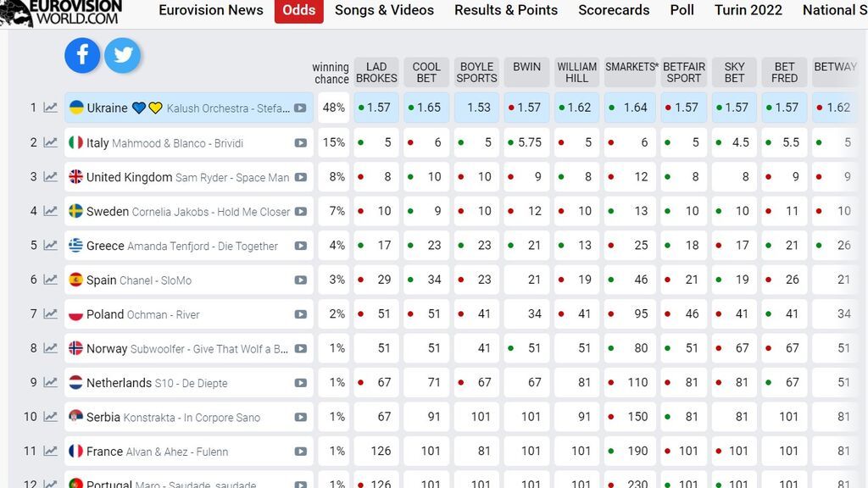Click Italy's 5.75 BWIN odds

tap(526, 142)
